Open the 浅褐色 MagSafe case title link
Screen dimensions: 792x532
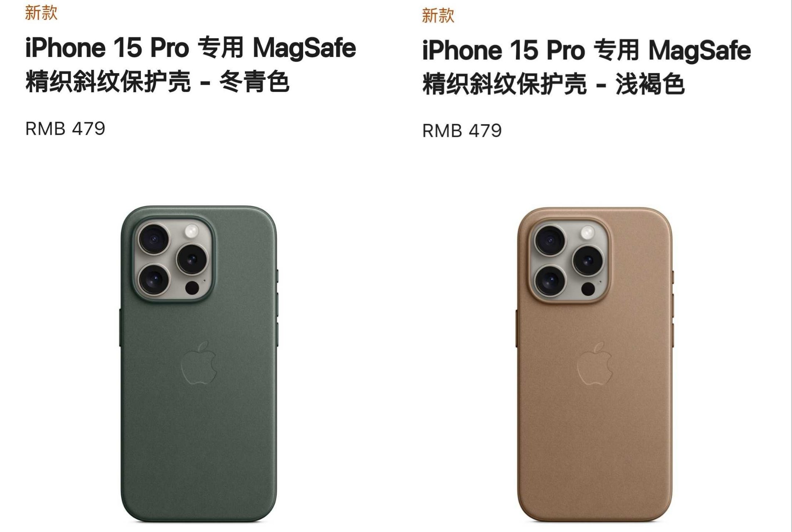(x=587, y=67)
